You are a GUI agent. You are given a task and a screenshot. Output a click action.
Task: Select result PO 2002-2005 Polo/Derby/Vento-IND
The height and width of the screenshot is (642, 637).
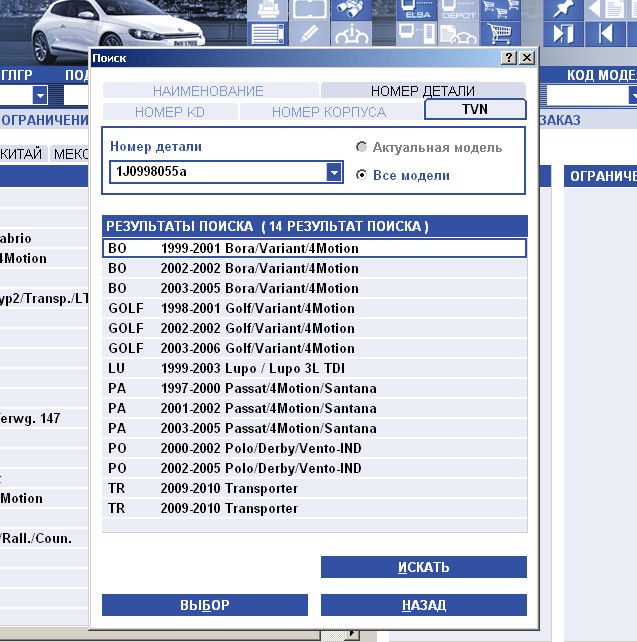point(314,468)
